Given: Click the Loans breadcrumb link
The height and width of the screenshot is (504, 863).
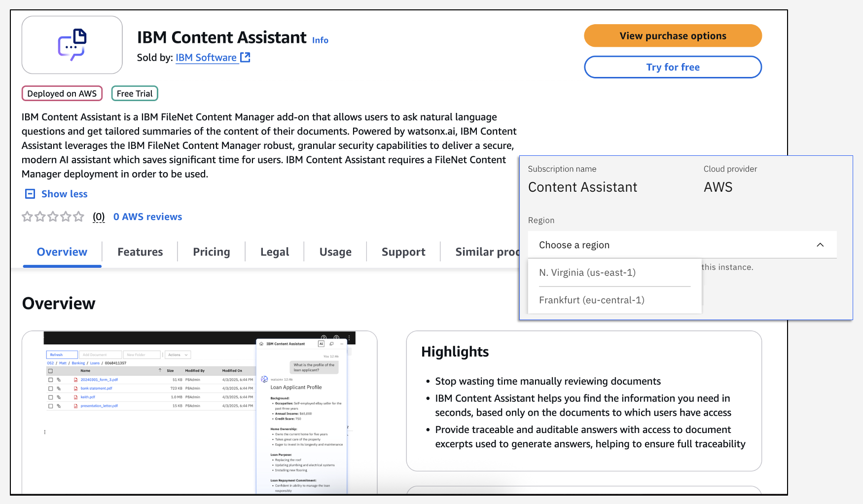Looking at the screenshot, I should (95, 363).
